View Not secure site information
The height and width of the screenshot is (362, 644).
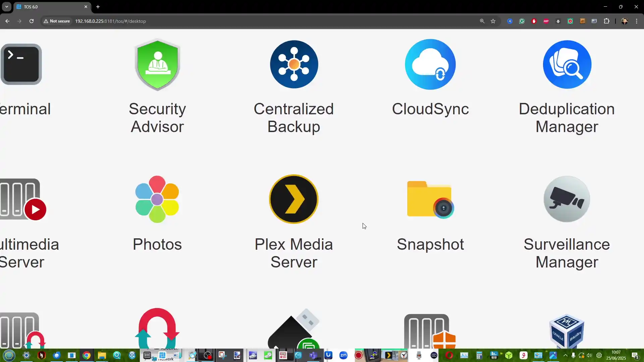[57, 21]
